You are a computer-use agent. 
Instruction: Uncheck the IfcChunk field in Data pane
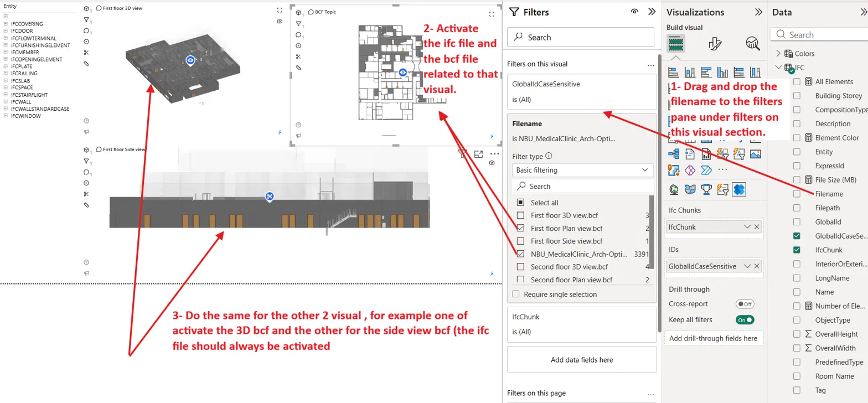pyautogui.click(x=797, y=250)
